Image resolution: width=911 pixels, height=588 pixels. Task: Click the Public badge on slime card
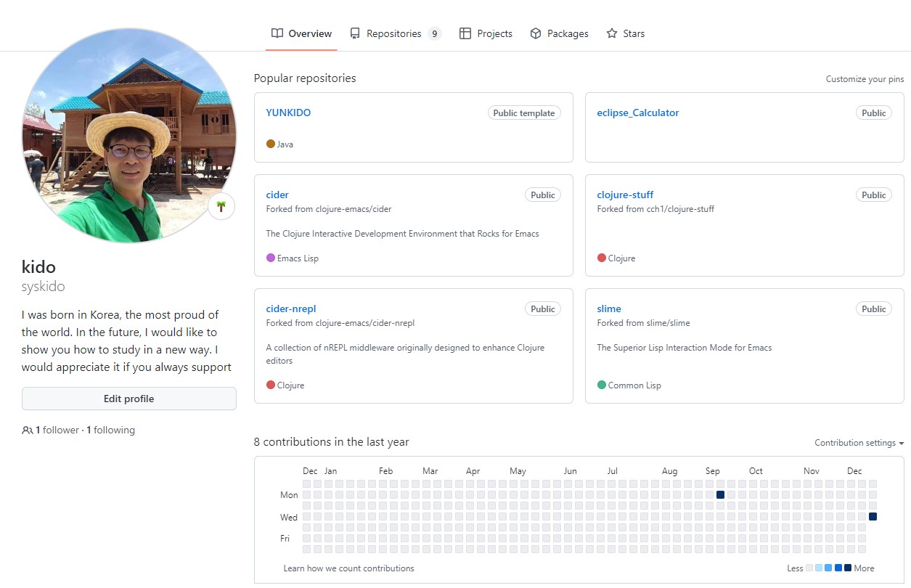(874, 309)
